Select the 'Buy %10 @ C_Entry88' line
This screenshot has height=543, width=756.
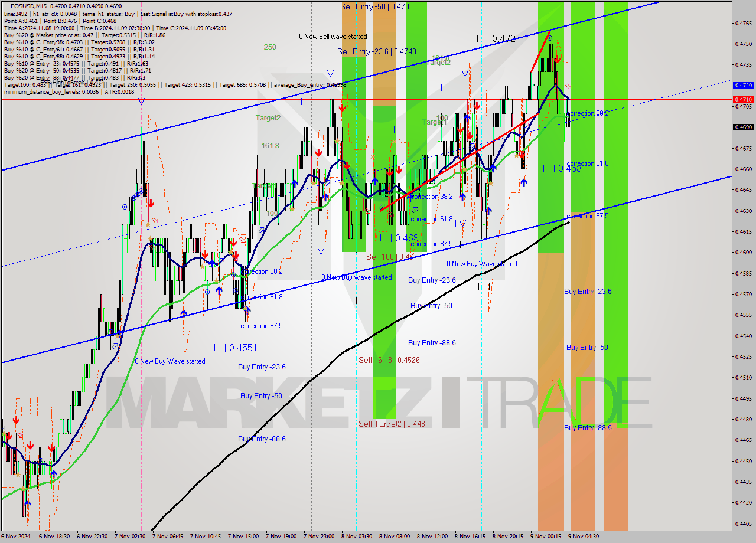tap(79, 56)
